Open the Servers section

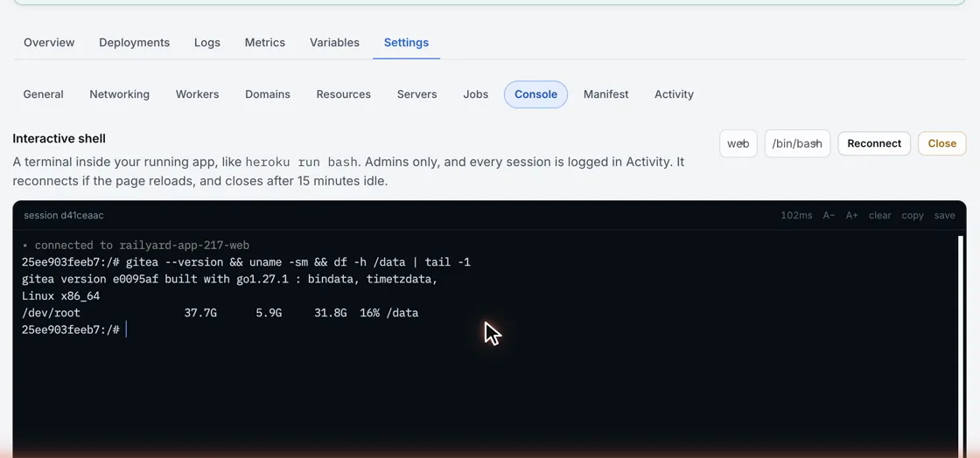pos(416,94)
